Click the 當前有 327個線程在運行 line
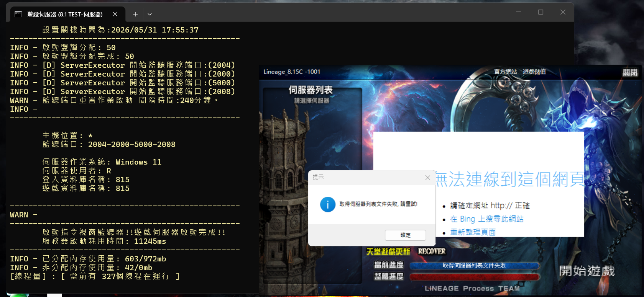 95,276
